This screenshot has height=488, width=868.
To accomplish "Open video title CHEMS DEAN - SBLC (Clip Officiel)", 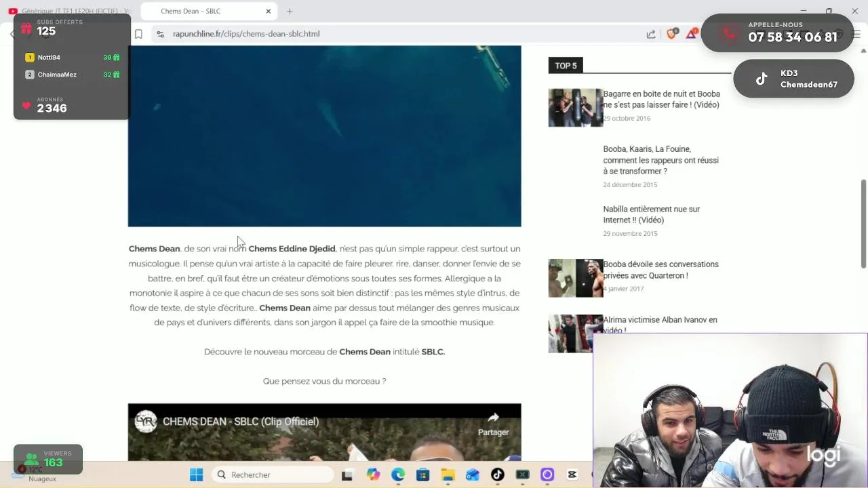I will (241, 422).
